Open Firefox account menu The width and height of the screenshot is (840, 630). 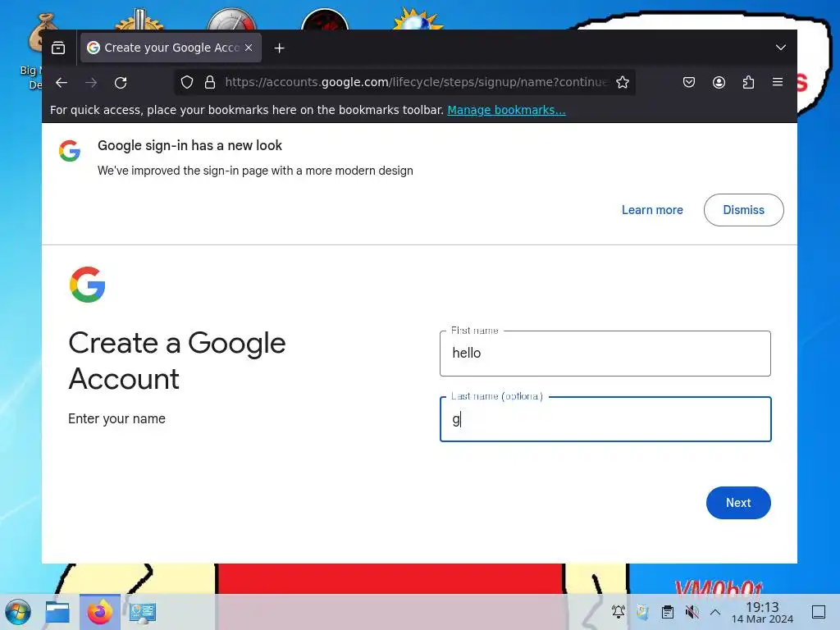[x=719, y=82]
